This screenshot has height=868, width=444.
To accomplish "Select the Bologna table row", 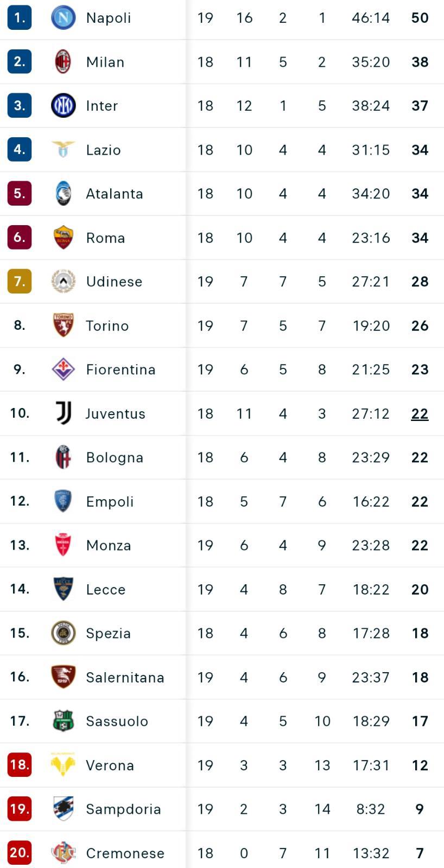I will (222, 457).
